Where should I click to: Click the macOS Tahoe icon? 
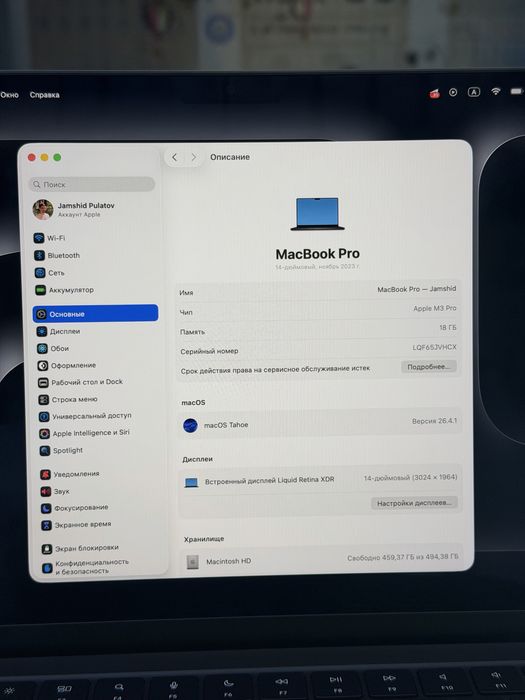pos(190,425)
